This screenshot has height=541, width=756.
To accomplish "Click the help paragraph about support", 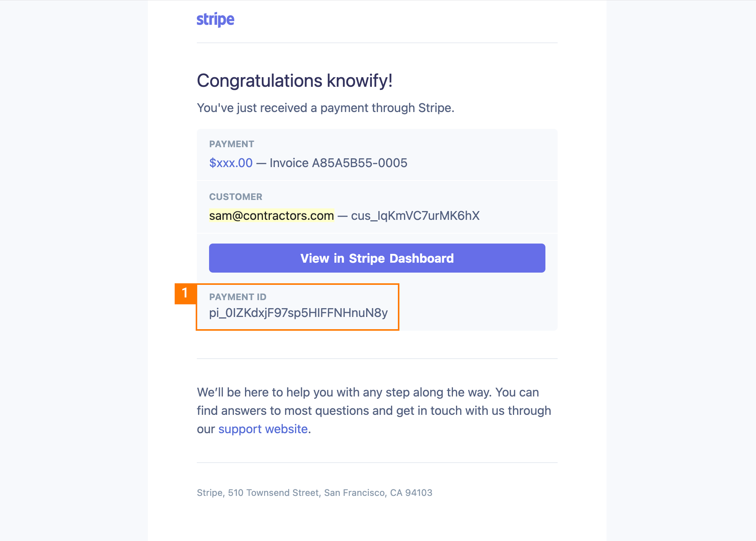I will (x=374, y=411).
